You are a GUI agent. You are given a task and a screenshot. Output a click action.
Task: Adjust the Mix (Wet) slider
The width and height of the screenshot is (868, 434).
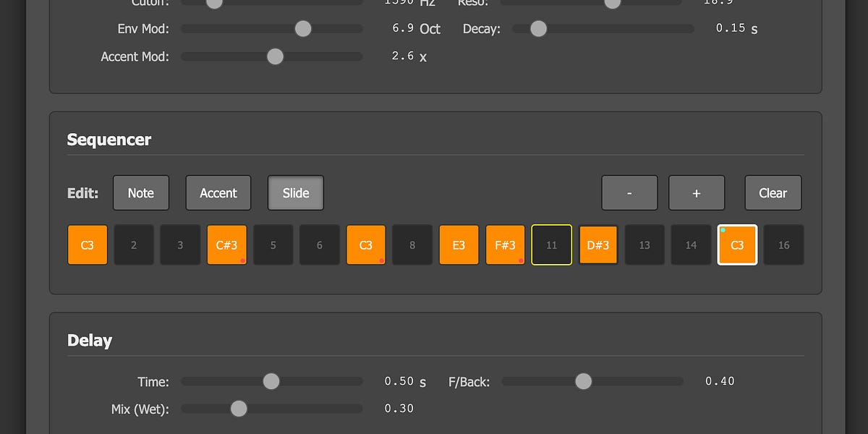(272, 409)
